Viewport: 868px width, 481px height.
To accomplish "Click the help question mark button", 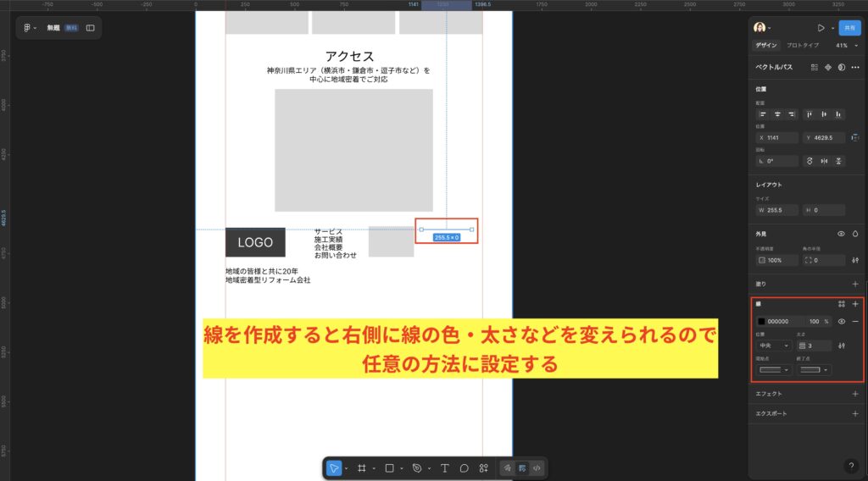I will 851,467.
